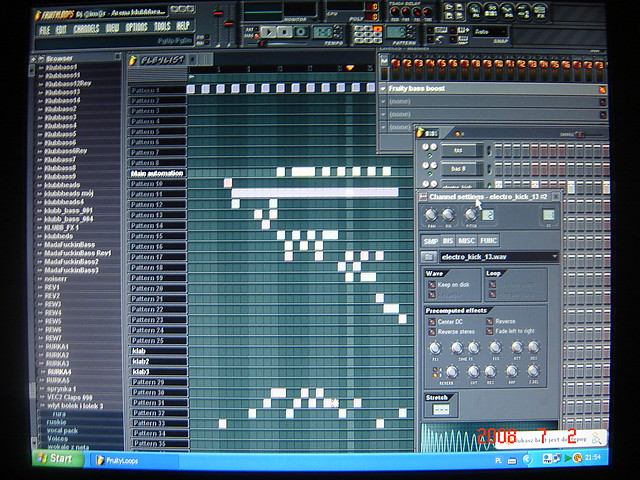Toggle Reverse checkbox in Precomputed effects
Viewport: 640px width, 480px height.
[489, 321]
